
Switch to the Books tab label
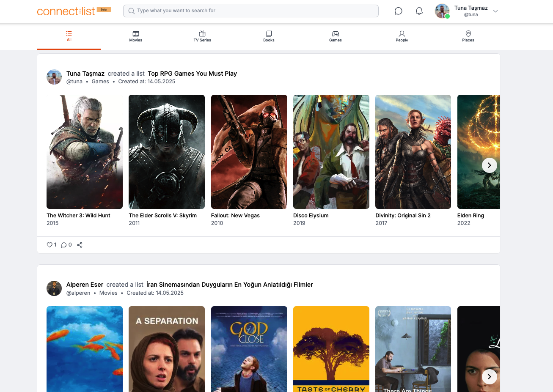click(x=269, y=40)
